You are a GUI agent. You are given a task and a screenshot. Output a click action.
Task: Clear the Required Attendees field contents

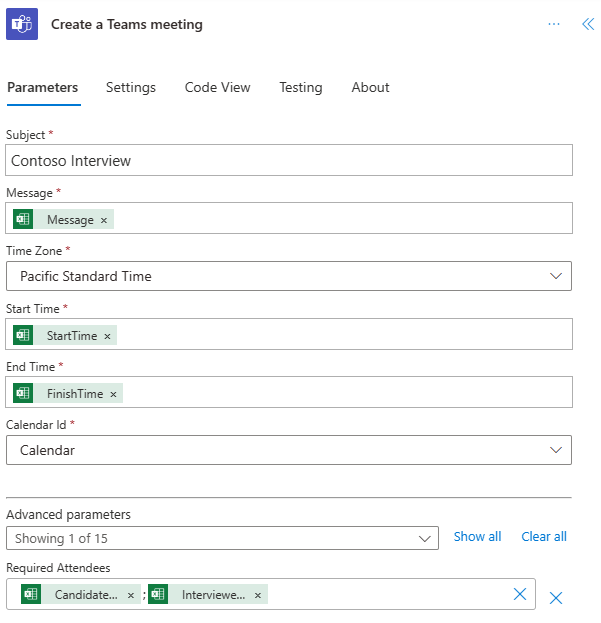tap(520, 594)
